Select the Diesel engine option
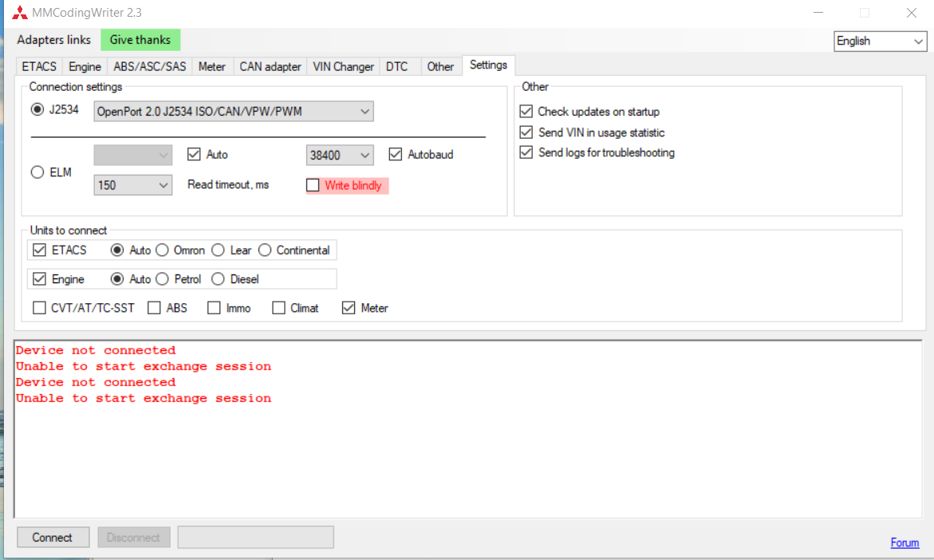The width and height of the screenshot is (934, 560). [218, 279]
